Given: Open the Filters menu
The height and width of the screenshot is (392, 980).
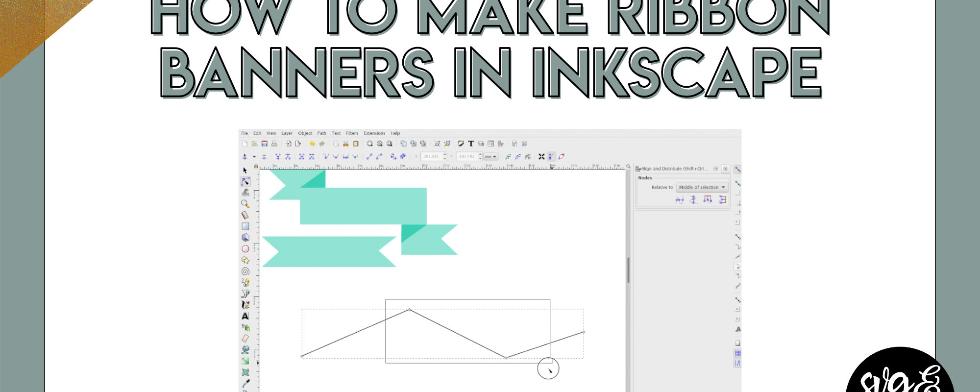Looking at the screenshot, I should pos(352,133).
